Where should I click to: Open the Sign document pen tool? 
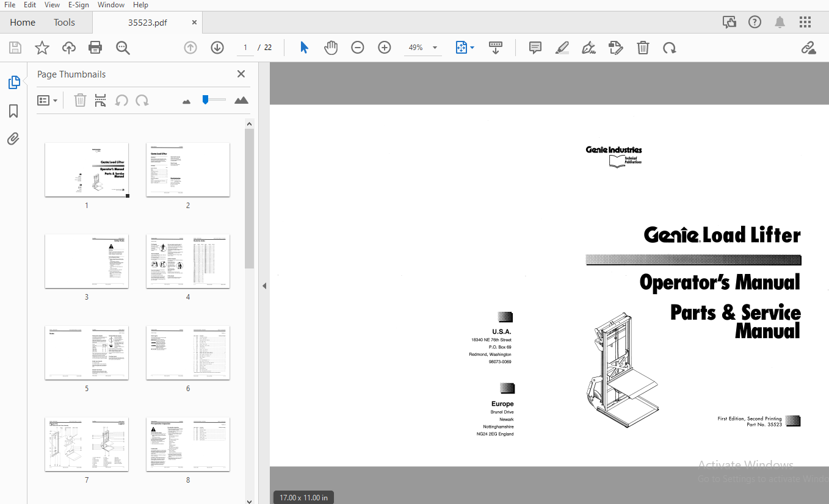[589, 48]
